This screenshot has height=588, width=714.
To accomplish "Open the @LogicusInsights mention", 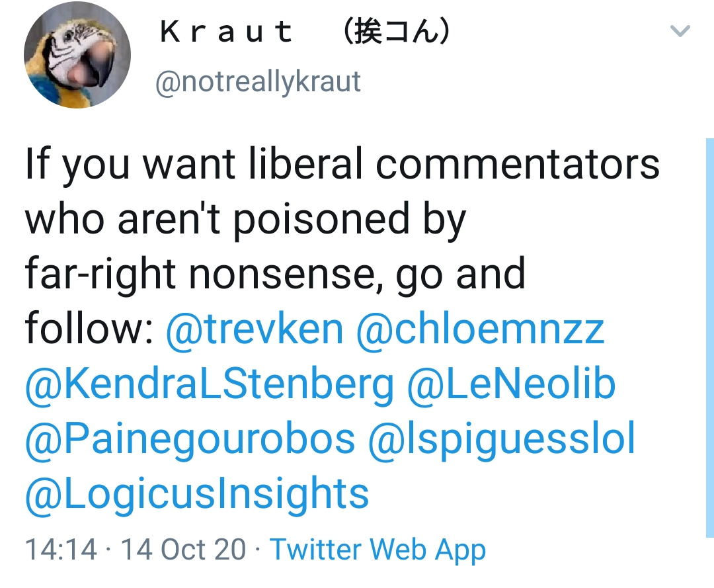I will tap(196, 493).
